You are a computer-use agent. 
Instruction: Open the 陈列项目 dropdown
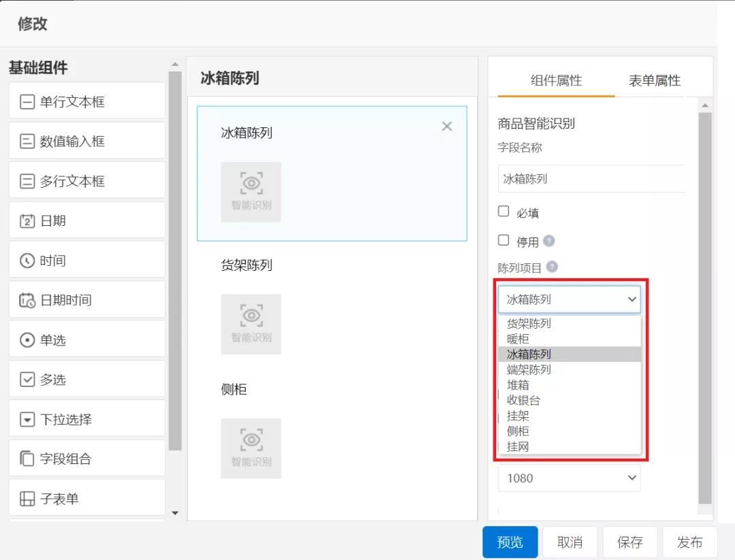(569, 299)
